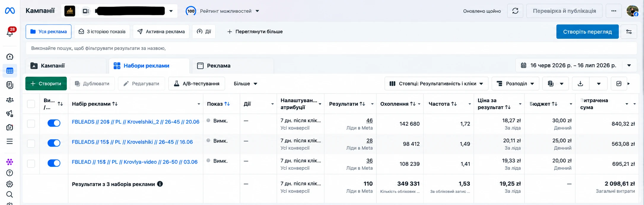Click the green Створити button
This screenshot has height=205, width=644.
[x=46, y=84]
